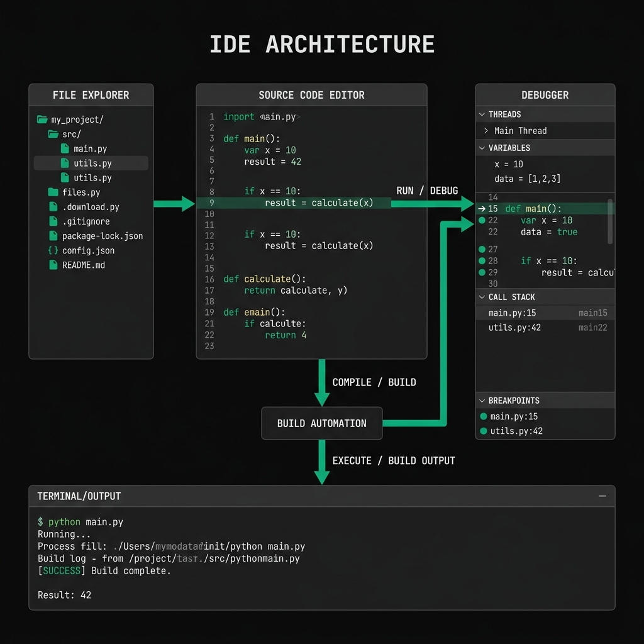
Task: Disable the main.py:15 breakpoint in Breakpoints list
Action: tap(484, 416)
